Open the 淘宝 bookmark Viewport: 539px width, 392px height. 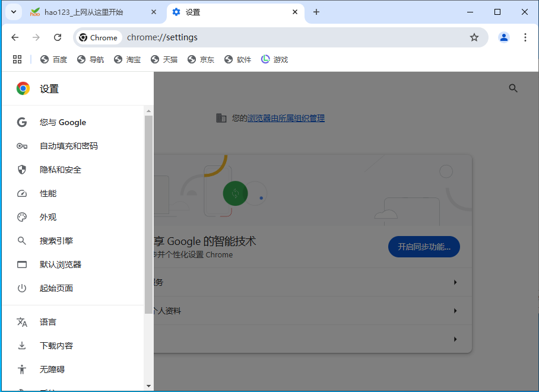127,59
